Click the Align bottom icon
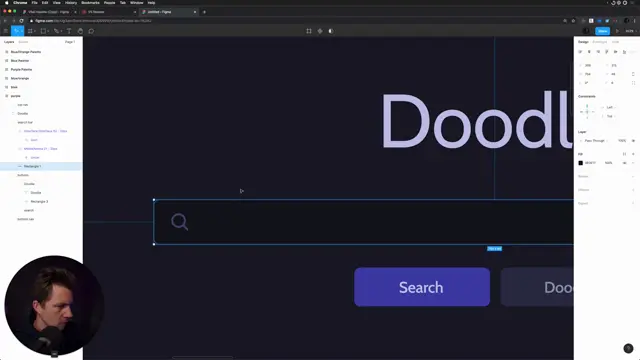 (624, 52)
